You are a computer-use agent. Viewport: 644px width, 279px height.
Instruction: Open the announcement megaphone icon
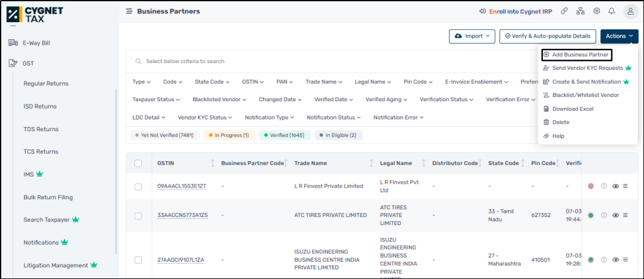pyautogui.click(x=483, y=11)
